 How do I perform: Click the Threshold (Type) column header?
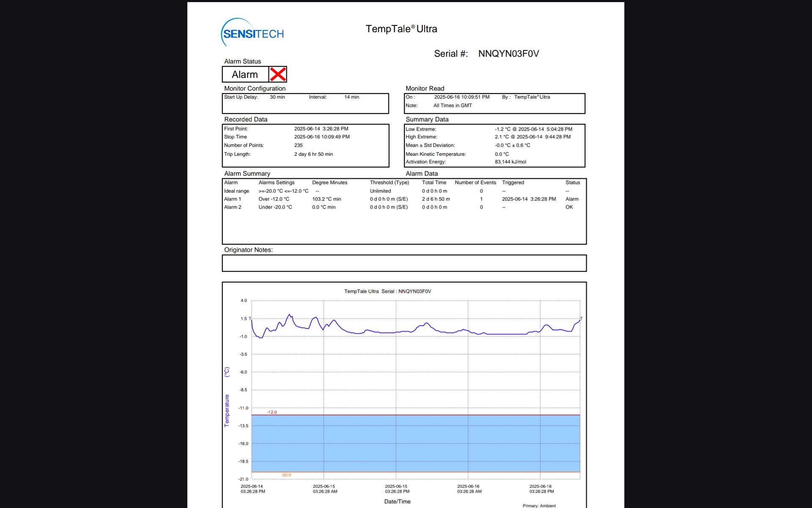click(390, 182)
